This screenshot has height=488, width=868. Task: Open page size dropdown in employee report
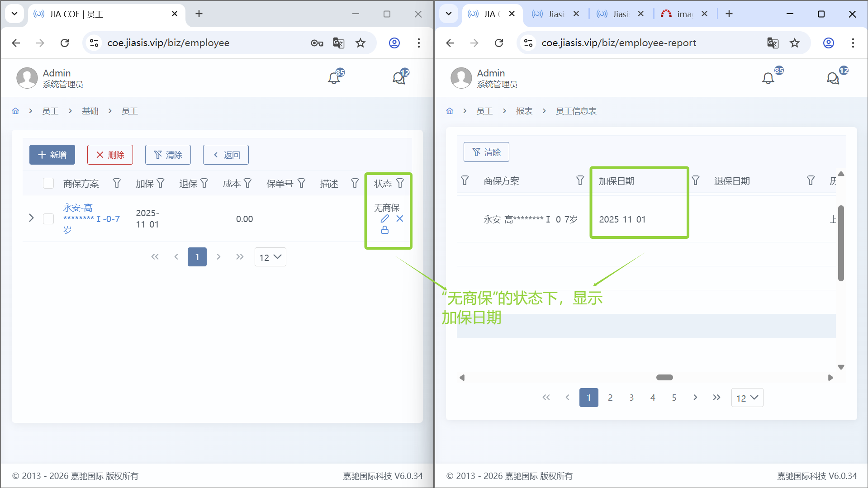[747, 398]
